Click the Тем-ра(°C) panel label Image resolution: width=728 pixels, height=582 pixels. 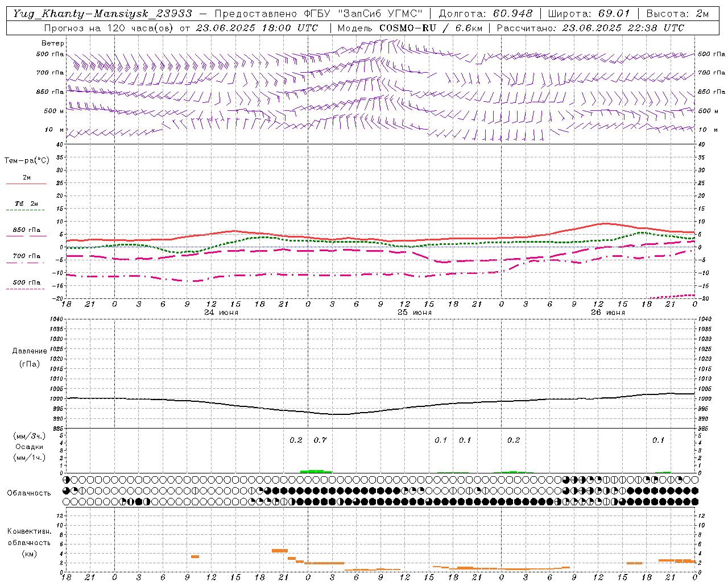pyautogui.click(x=27, y=161)
